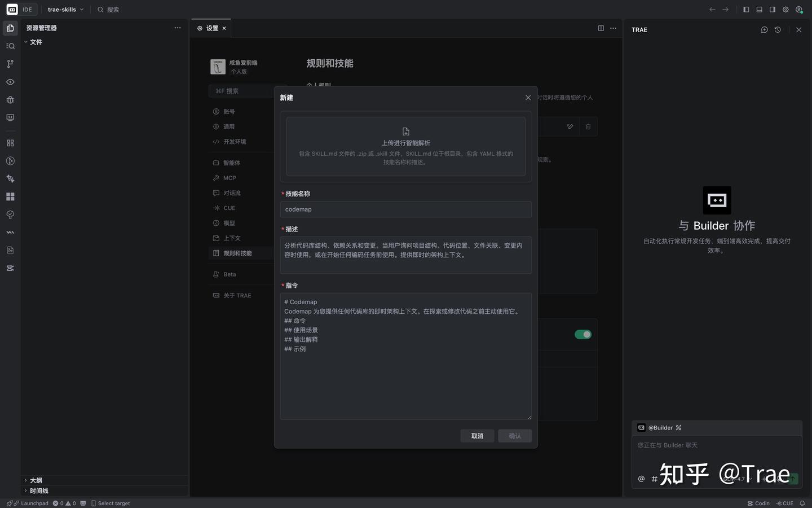Toggle the bottom panel layout icon
The image size is (812, 508).
tap(760, 10)
